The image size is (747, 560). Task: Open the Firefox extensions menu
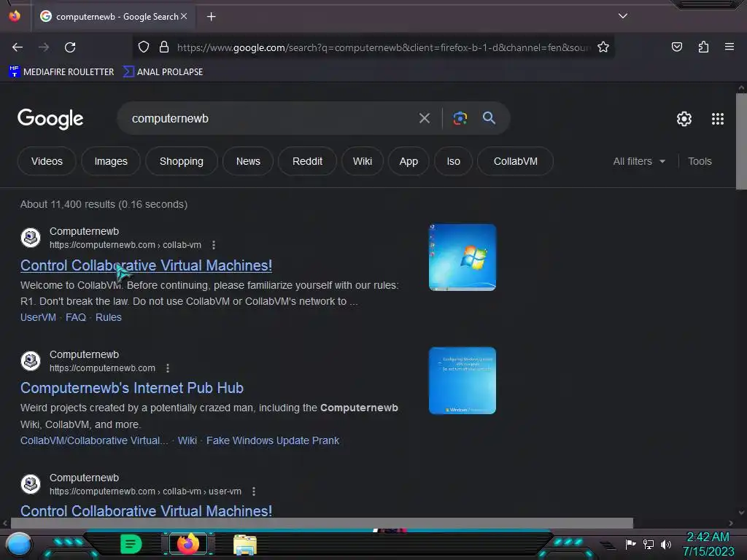(703, 47)
